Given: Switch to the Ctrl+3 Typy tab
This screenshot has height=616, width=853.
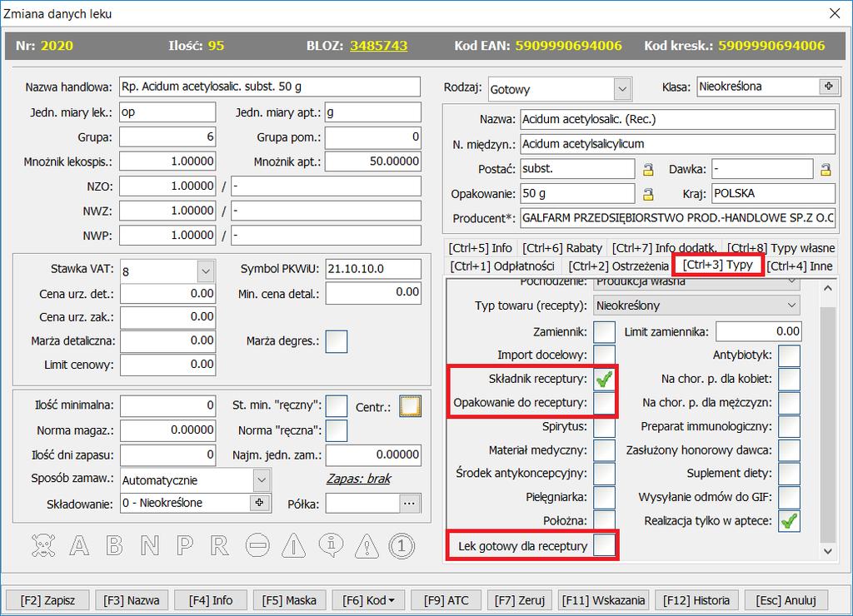Looking at the screenshot, I should point(717,265).
